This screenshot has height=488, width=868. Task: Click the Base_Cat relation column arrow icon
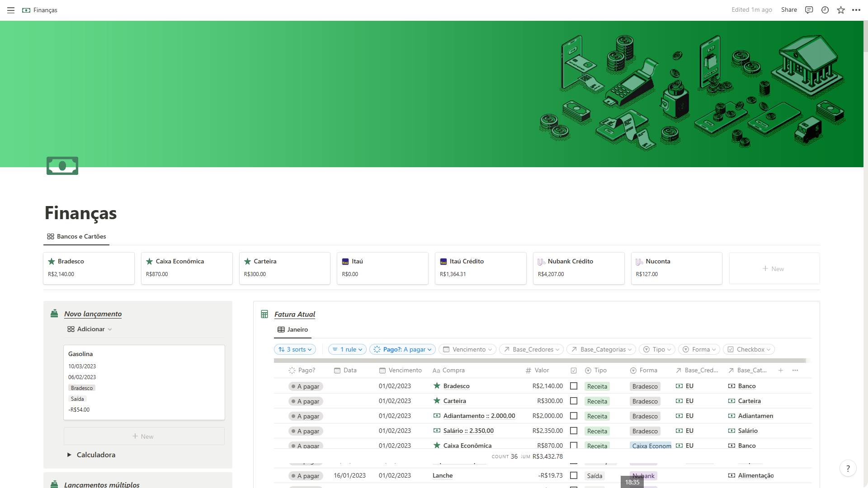[731, 370]
